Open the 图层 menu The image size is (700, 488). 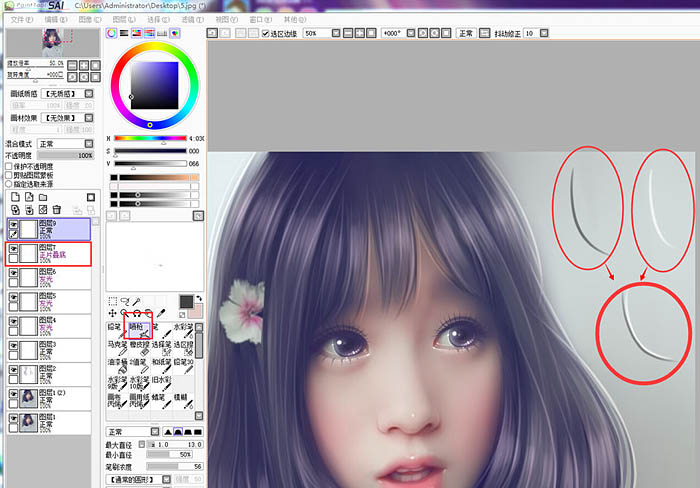click(124, 20)
